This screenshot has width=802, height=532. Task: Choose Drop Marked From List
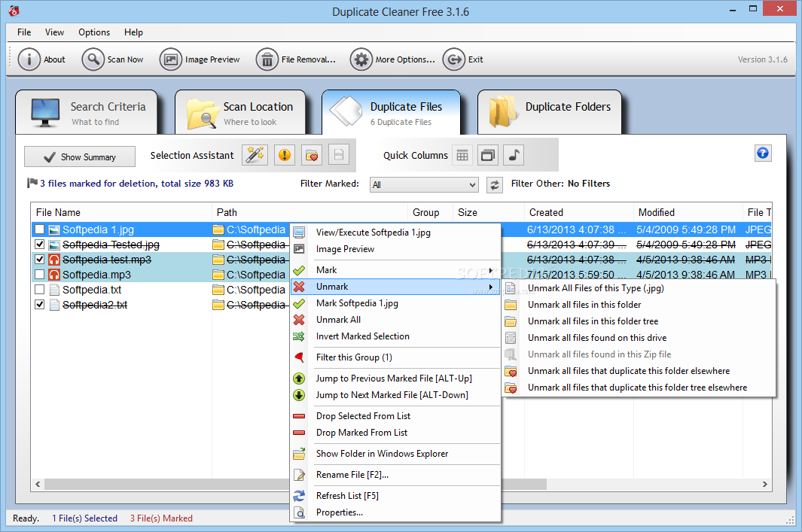(x=395, y=433)
